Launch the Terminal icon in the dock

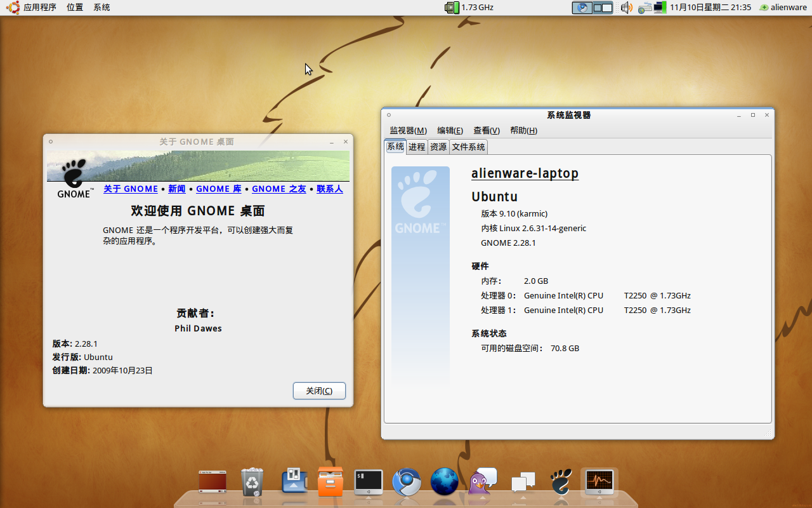tap(369, 482)
